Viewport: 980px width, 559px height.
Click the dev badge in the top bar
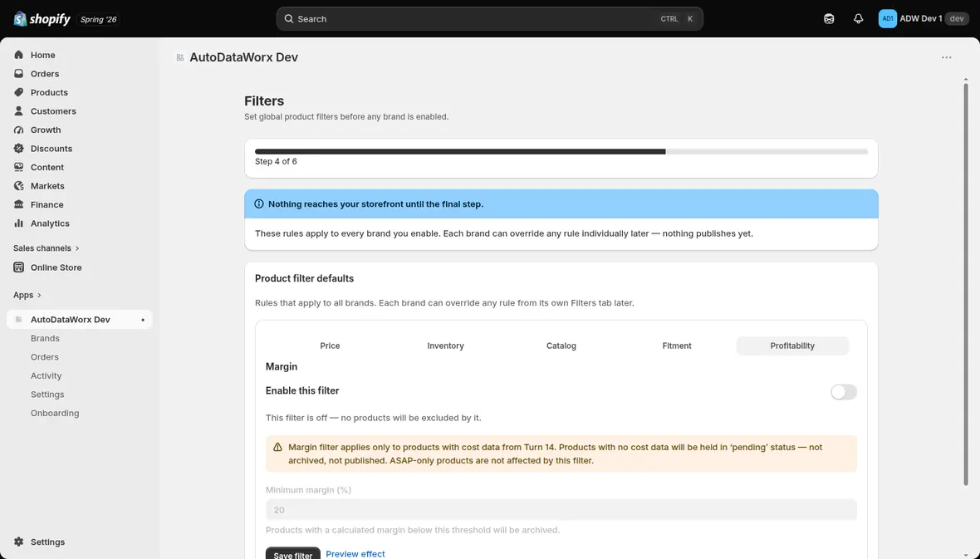pyautogui.click(x=957, y=19)
